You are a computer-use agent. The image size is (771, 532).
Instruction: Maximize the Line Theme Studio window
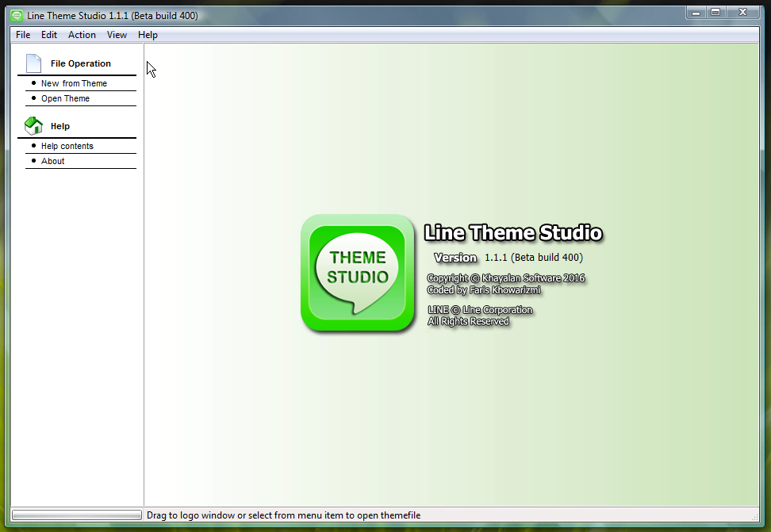715,13
